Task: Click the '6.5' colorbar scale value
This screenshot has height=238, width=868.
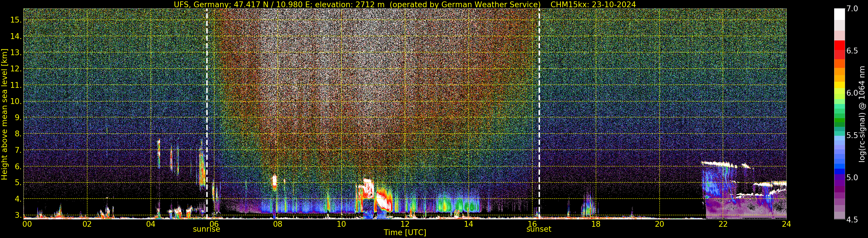Action: [852, 51]
